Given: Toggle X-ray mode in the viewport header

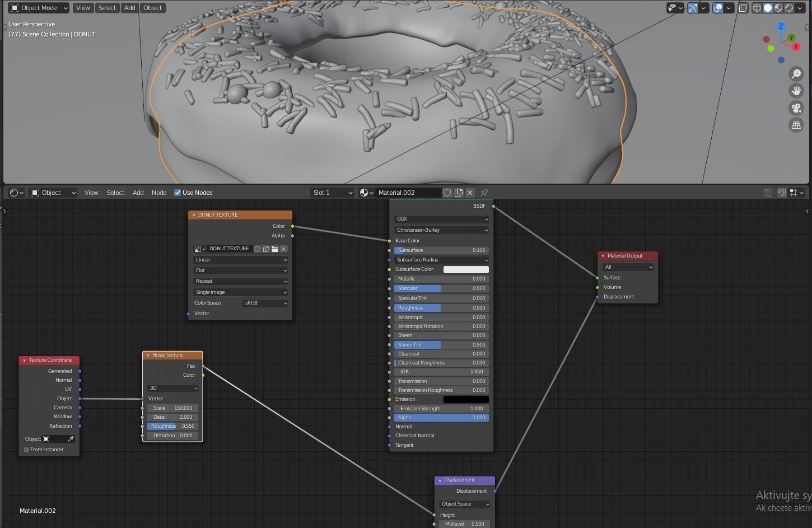Looking at the screenshot, I should [x=743, y=8].
